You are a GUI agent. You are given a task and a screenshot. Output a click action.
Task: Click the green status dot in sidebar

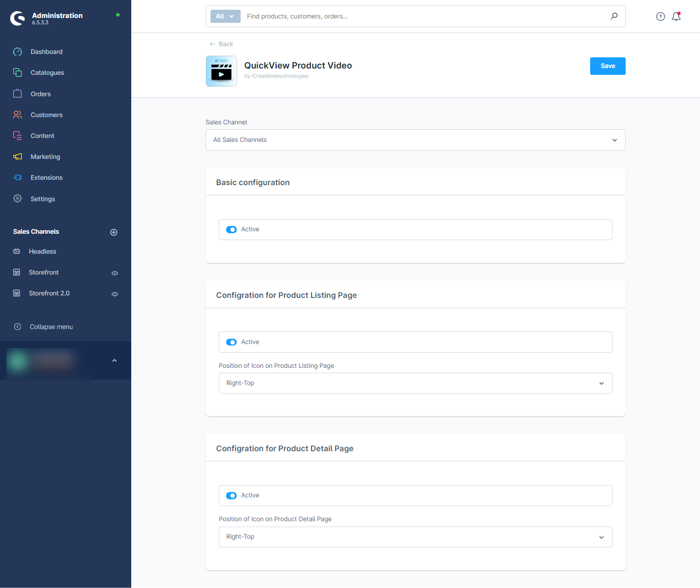(x=118, y=15)
